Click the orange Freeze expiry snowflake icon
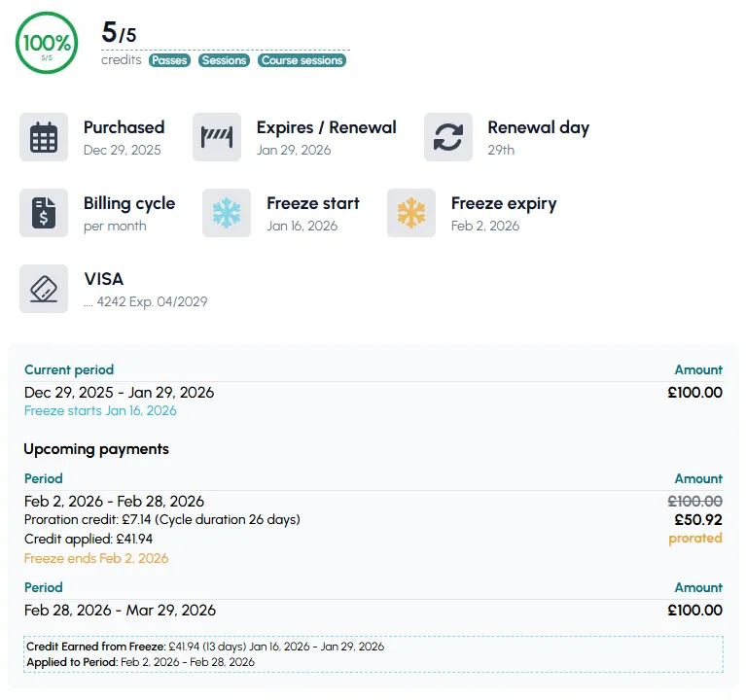Viewport: 746px width, 700px height. click(x=411, y=213)
